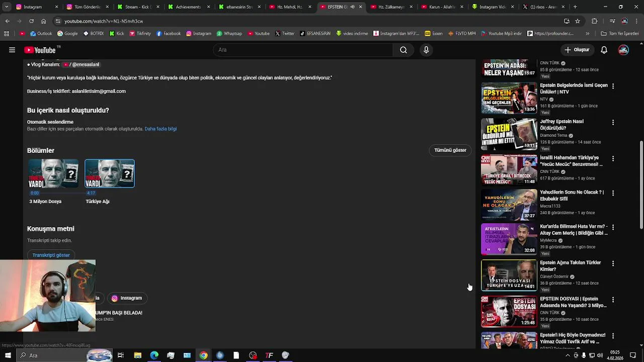644x362 pixels.
Task: Open the Tüm Yer İşaretleri folder
Action: [620, 34]
